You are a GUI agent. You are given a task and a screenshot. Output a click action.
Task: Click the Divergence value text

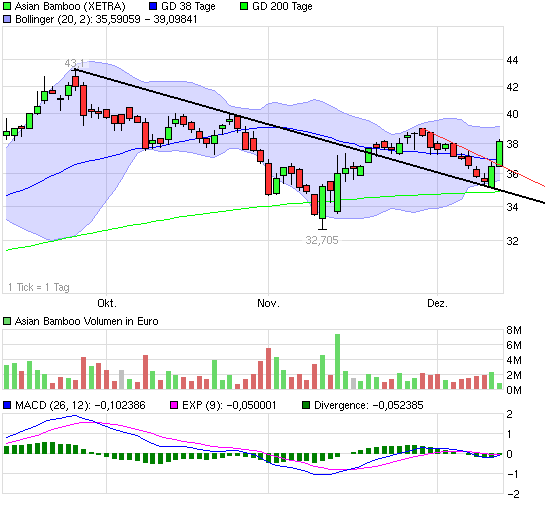(x=398, y=405)
